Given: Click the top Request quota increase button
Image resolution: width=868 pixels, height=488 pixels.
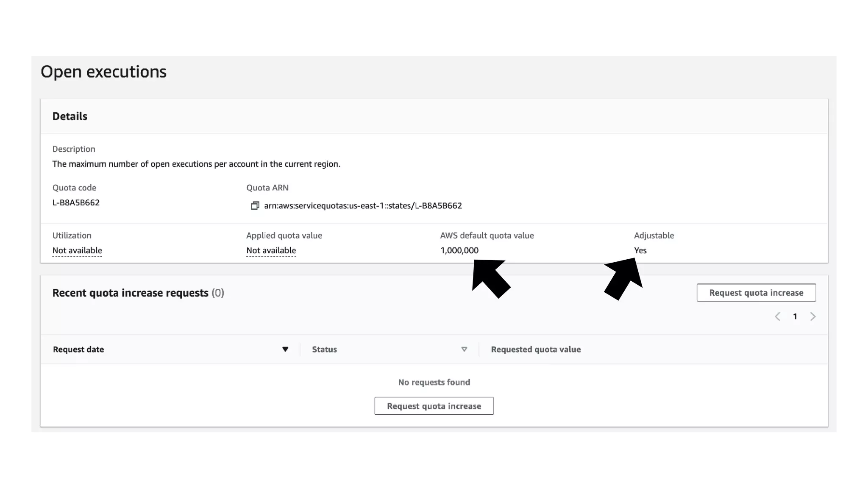Looking at the screenshot, I should click(x=756, y=293).
